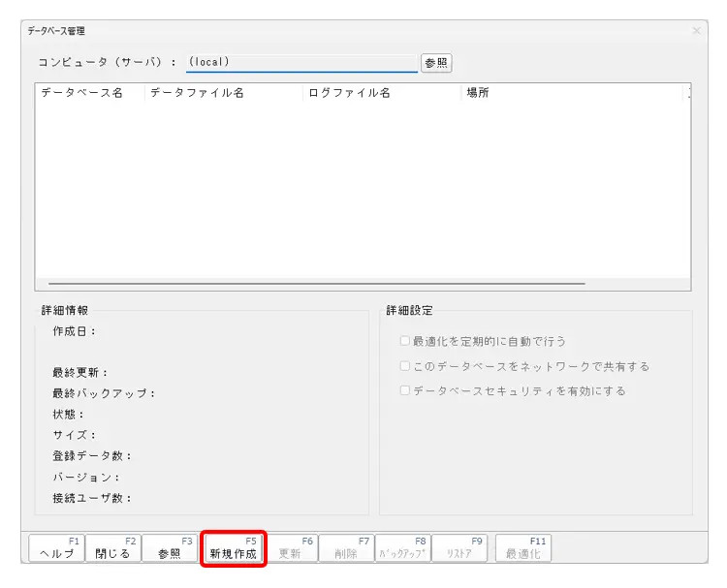The image size is (727, 588).
Task: Click the ヘルプ (F1) button
Action: click(x=56, y=548)
